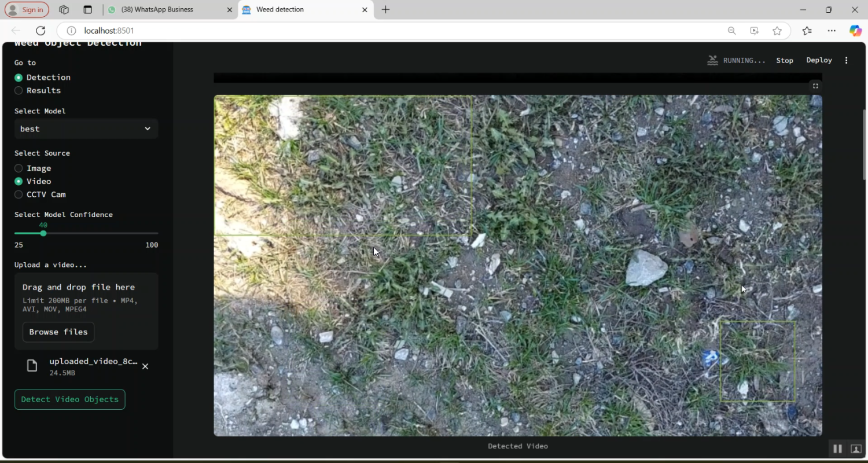Add this page to favorites
Image resolution: width=868 pixels, height=463 pixels.
(x=777, y=31)
